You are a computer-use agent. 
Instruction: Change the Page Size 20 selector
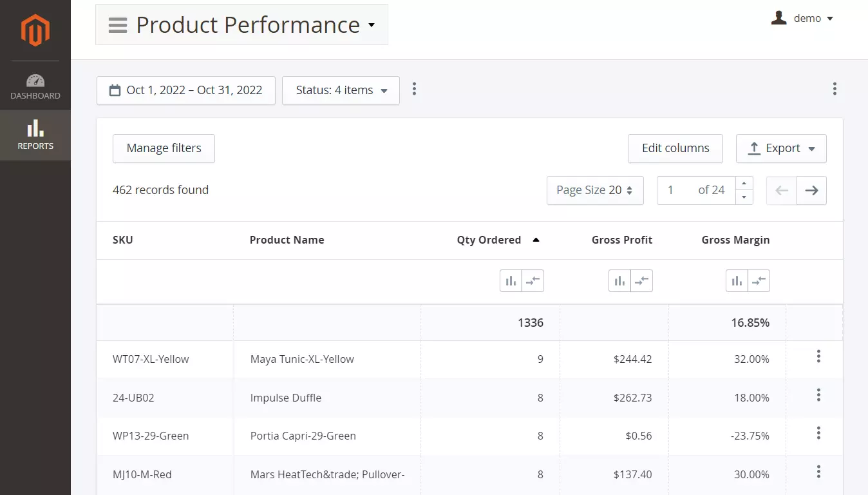594,190
